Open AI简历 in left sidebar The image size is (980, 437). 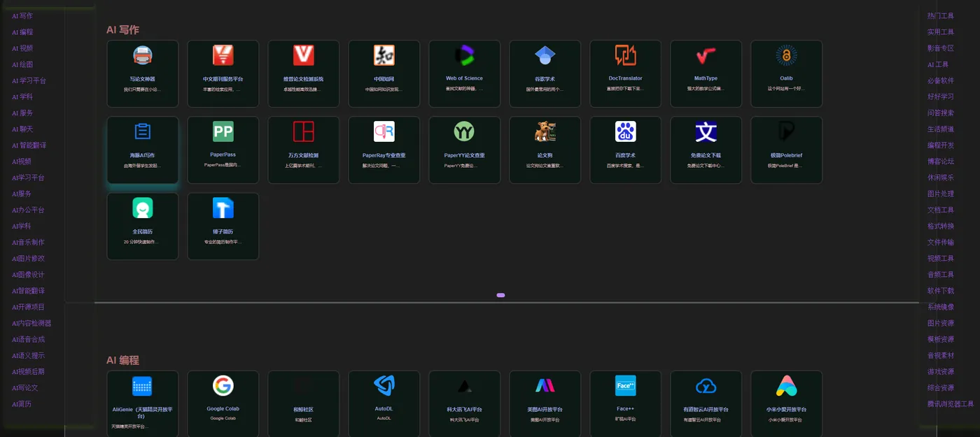[22, 404]
